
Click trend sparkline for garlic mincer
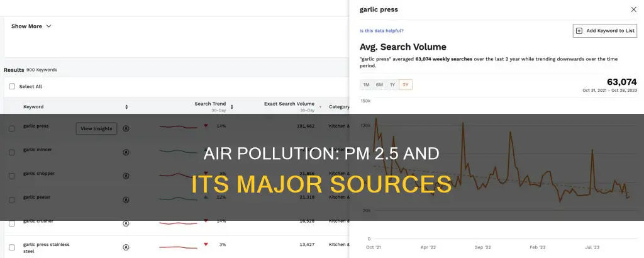[178, 151]
